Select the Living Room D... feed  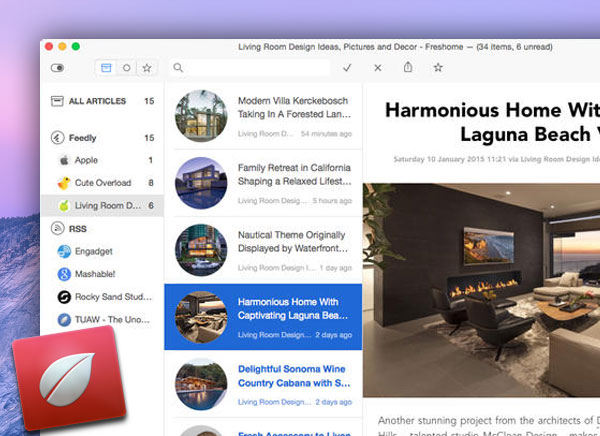102,206
